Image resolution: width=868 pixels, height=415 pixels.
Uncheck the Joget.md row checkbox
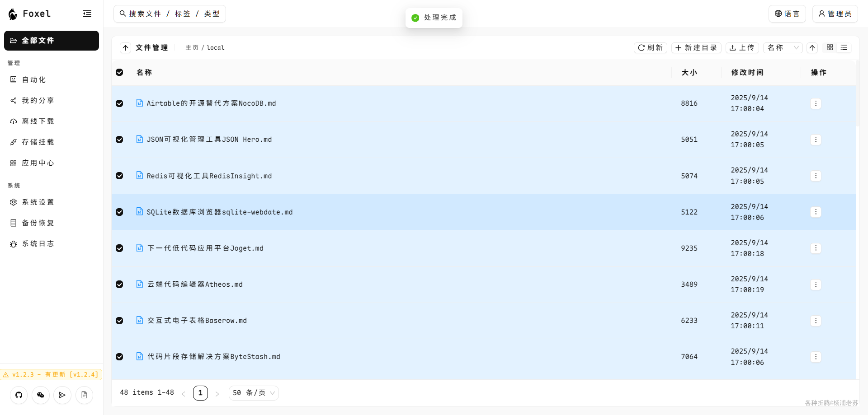[119, 248]
